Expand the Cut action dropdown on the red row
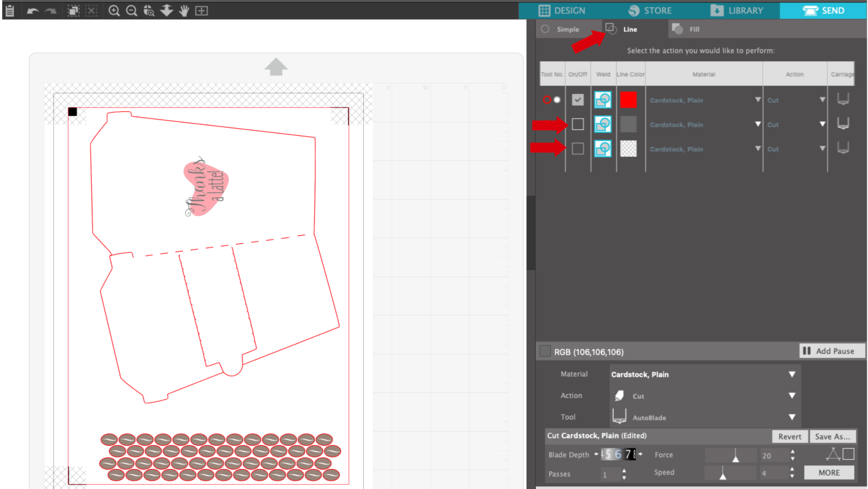 pyautogui.click(x=822, y=100)
